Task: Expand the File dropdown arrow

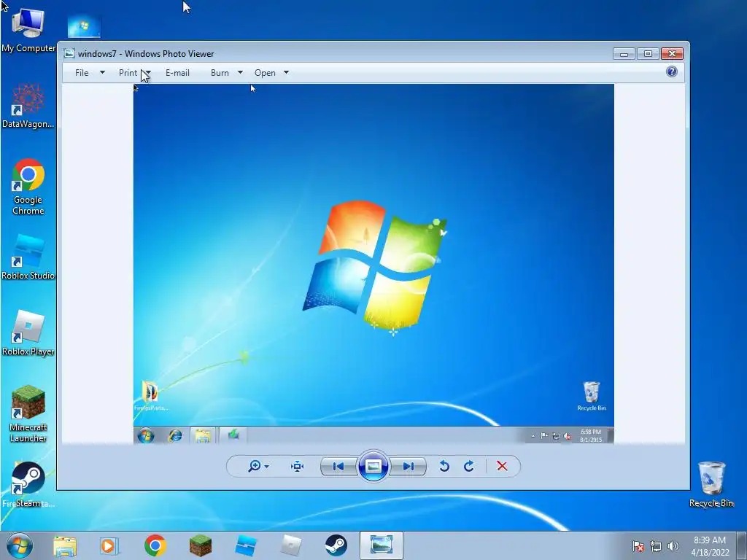Action: click(102, 72)
